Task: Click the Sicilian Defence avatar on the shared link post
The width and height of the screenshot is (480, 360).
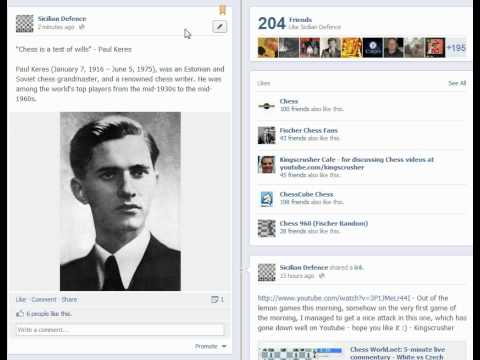Action: [x=267, y=272]
